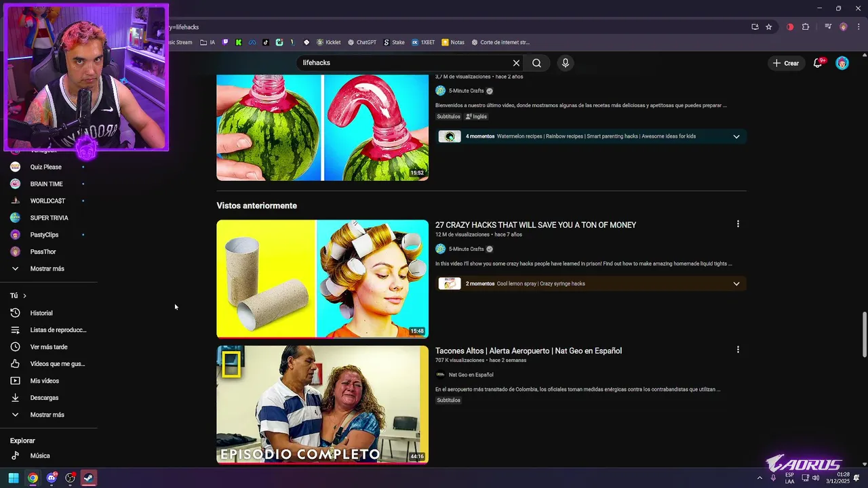The height and width of the screenshot is (488, 868).
Task: Bookmark this page with star icon
Action: click(x=768, y=27)
